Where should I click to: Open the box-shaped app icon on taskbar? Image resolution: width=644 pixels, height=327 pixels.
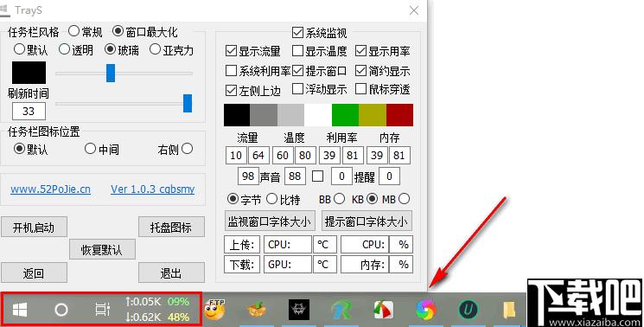tap(258, 310)
